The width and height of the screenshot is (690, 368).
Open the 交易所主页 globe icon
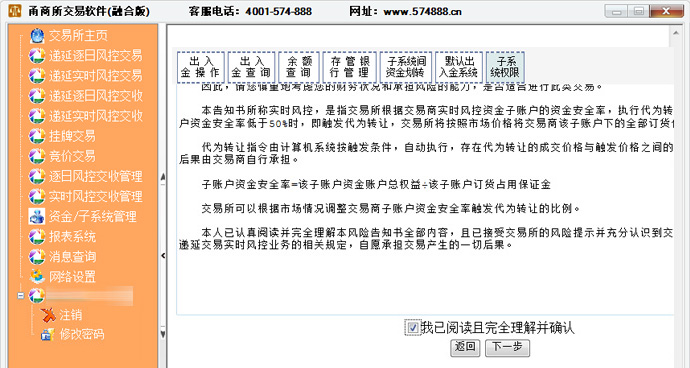37,36
